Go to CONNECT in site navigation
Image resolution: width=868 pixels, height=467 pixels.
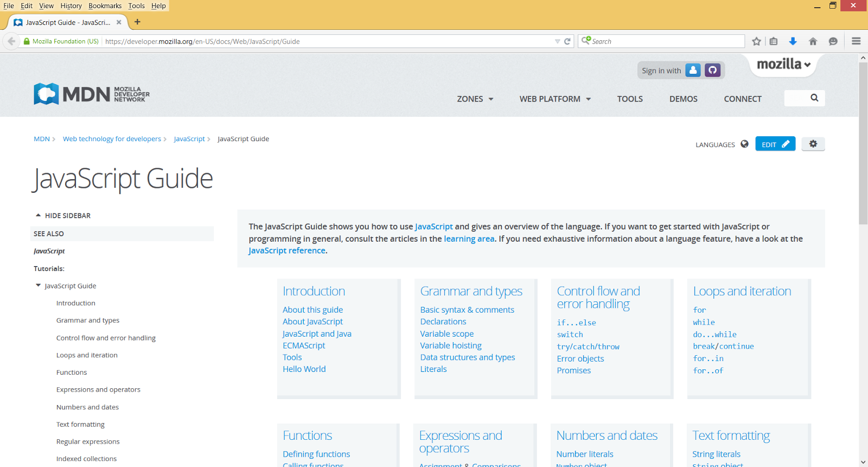coord(743,99)
